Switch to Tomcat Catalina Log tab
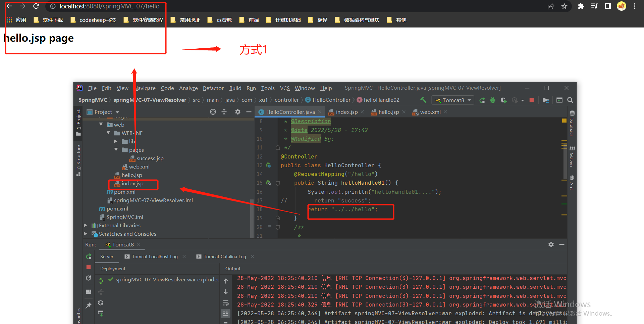This screenshot has width=644, height=324. (x=221, y=257)
